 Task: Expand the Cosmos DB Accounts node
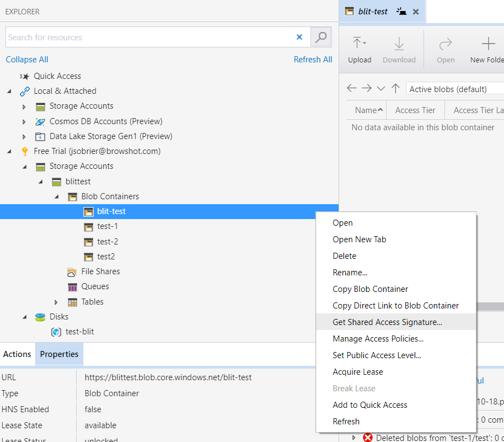coord(24,122)
